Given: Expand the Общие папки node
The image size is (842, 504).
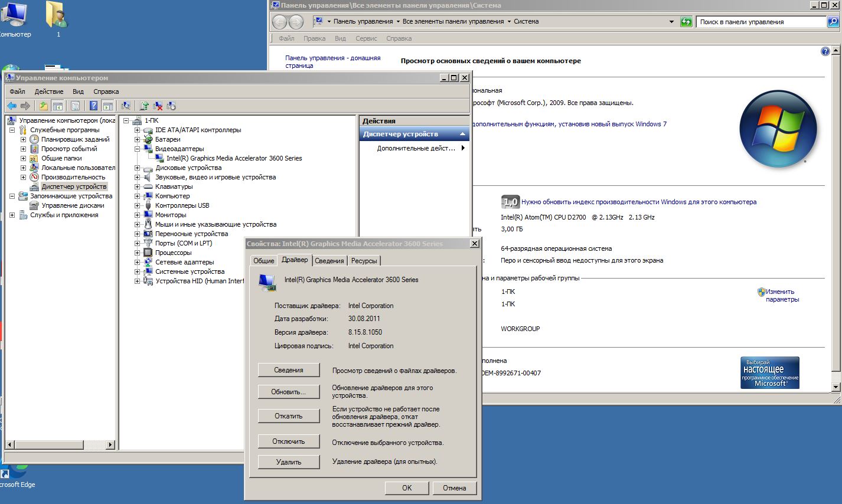Looking at the screenshot, I should [x=23, y=158].
